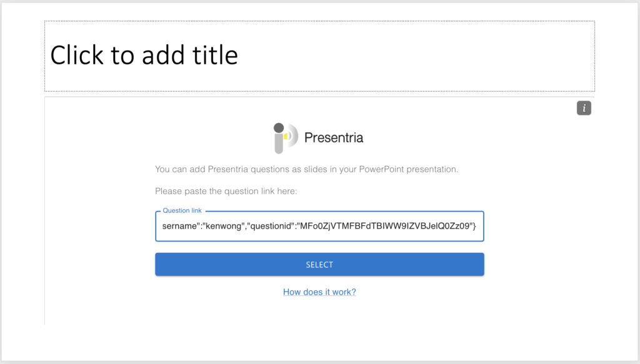Click "Please paste the question link here" text

click(226, 191)
